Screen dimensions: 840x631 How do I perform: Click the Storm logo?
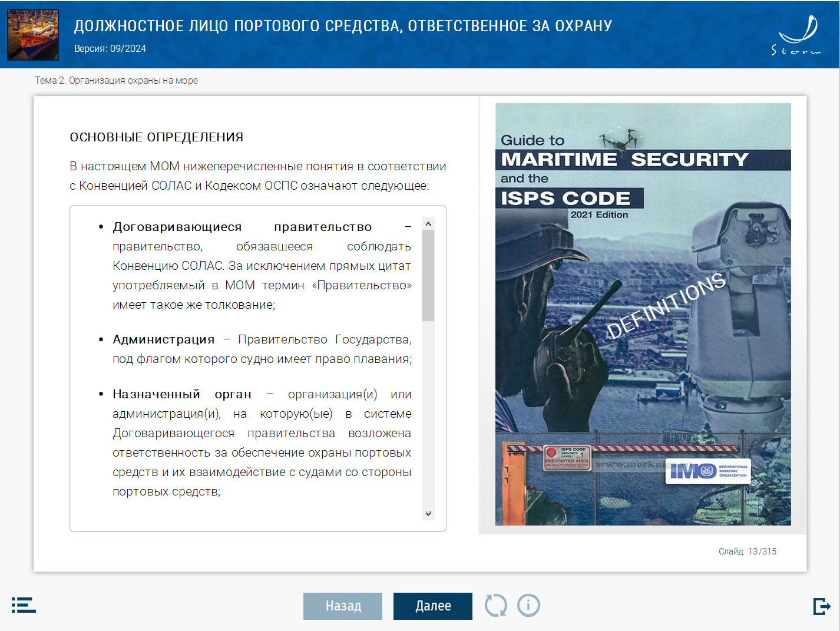[797, 35]
